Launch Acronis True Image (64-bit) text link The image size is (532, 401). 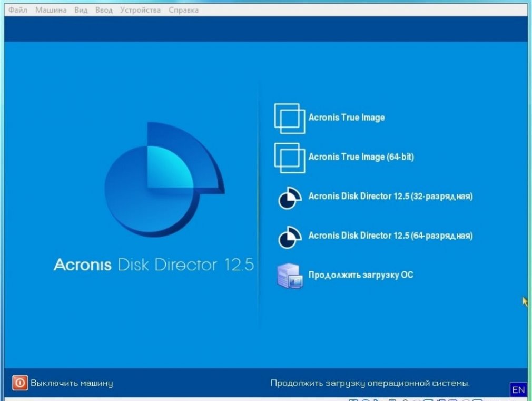[361, 157]
